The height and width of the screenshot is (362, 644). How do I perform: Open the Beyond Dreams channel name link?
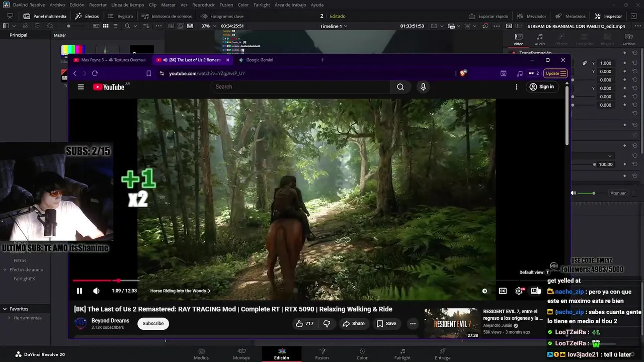pos(110,320)
